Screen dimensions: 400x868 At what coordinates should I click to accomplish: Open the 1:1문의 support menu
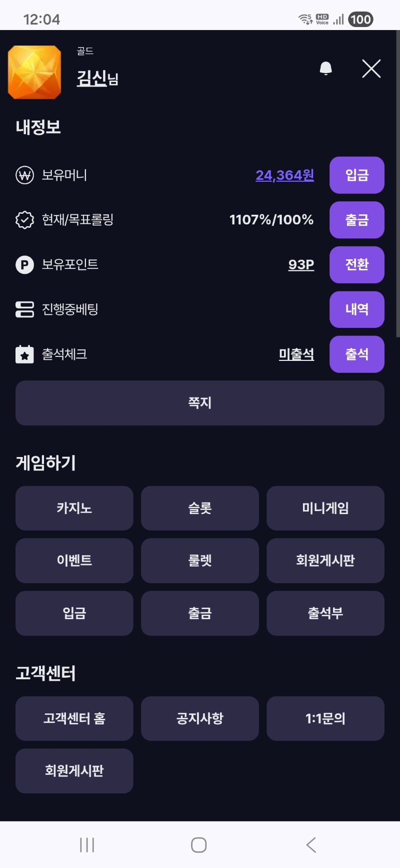pyautogui.click(x=325, y=718)
